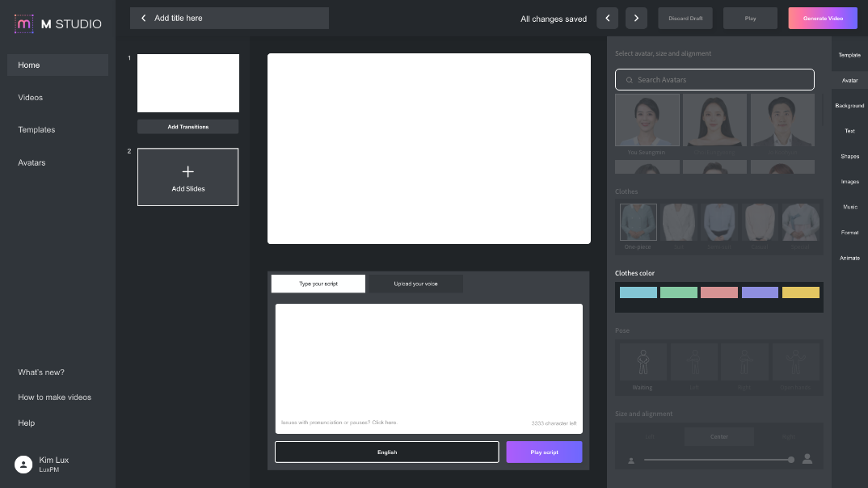The image size is (868, 488).
Task: Open the Background tab in right sidebar
Action: (x=849, y=106)
